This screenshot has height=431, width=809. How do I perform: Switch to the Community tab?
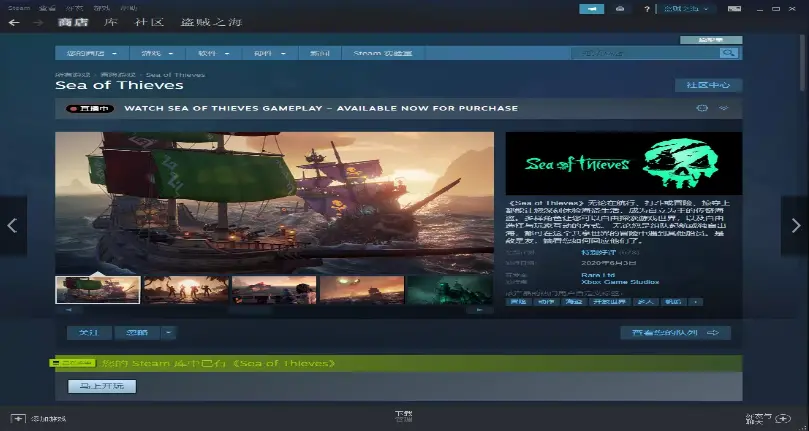click(x=150, y=22)
